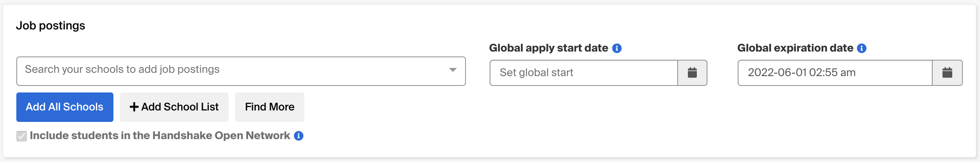The height and width of the screenshot is (162, 980).
Task: Click the Global expiration date label
Action: coord(795,48)
